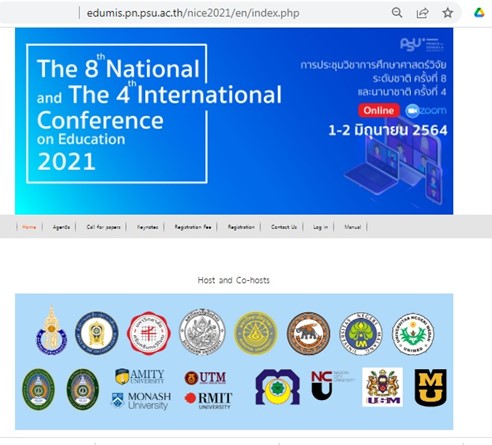Image resolution: width=492 pixels, height=445 pixels.
Task: Click the leftmost green oval seal logo
Action: point(39,389)
